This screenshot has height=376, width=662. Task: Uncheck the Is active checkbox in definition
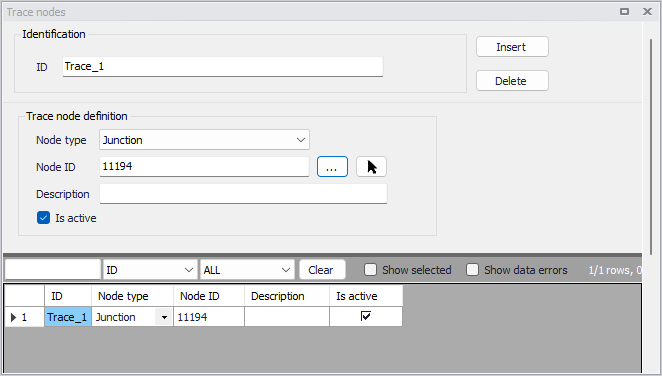[43, 218]
